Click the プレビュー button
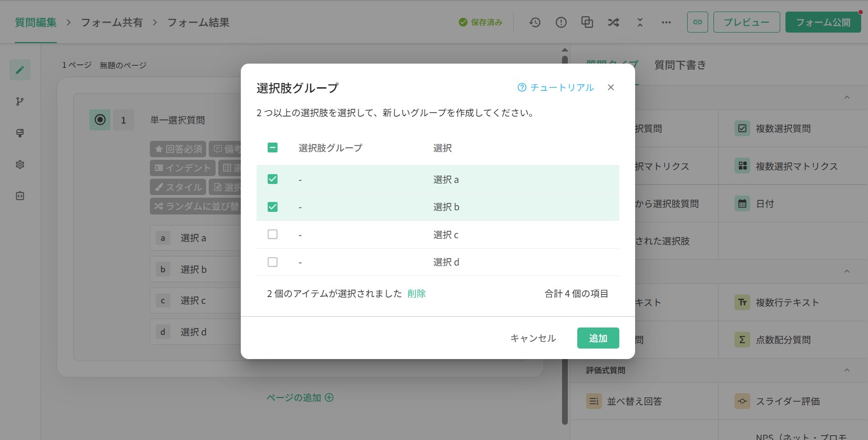The height and width of the screenshot is (440, 868). tap(747, 22)
